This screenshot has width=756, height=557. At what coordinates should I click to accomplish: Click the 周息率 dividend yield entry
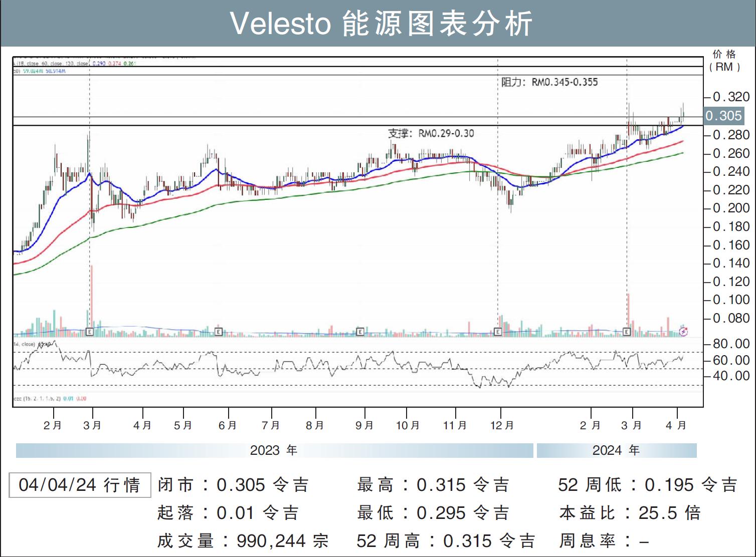pyautogui.click(x=605, y=541)
